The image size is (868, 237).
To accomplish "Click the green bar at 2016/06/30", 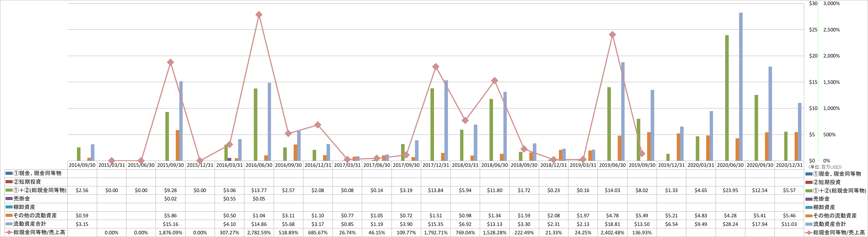I will (255, 125).
